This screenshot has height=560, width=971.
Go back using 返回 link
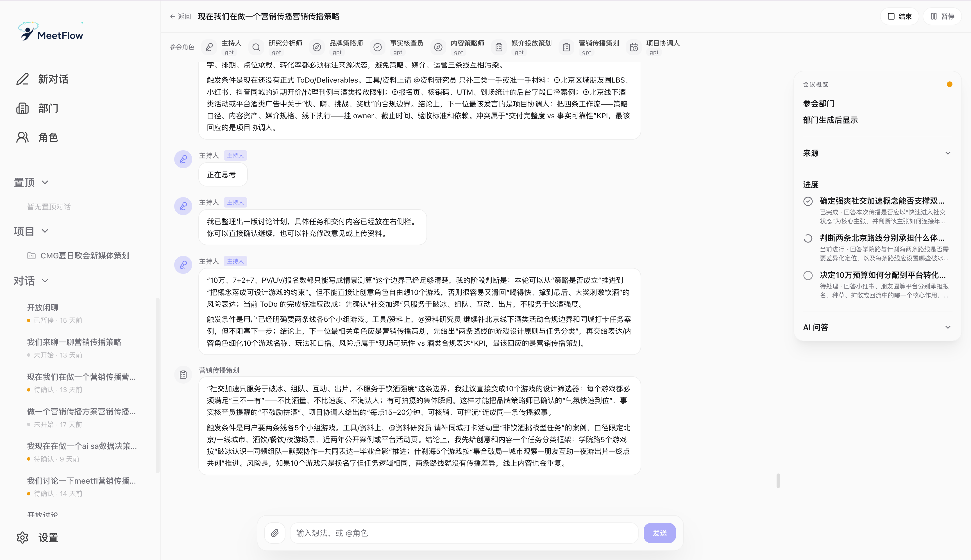[180, 16]
